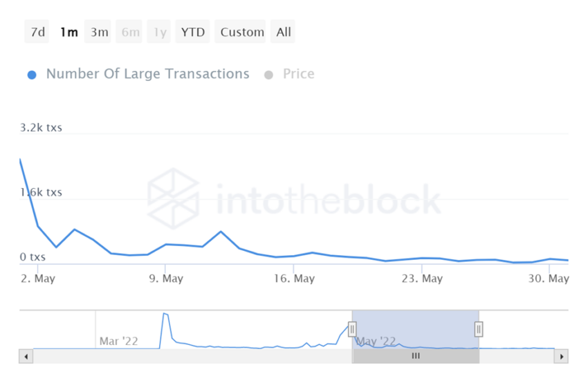
Task: Click the navigator scrollbar thumb
Action: click(x=416, y=357)
